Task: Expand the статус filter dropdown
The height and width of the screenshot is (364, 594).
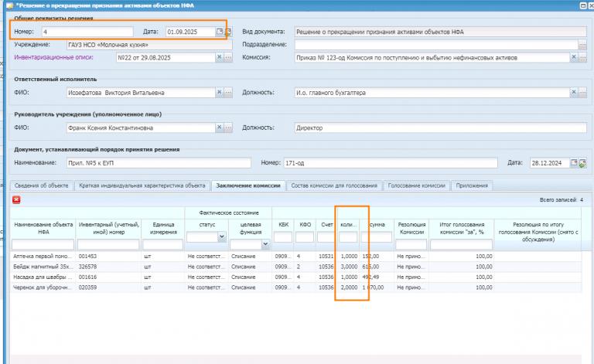Action: click(x=222, y=236)
